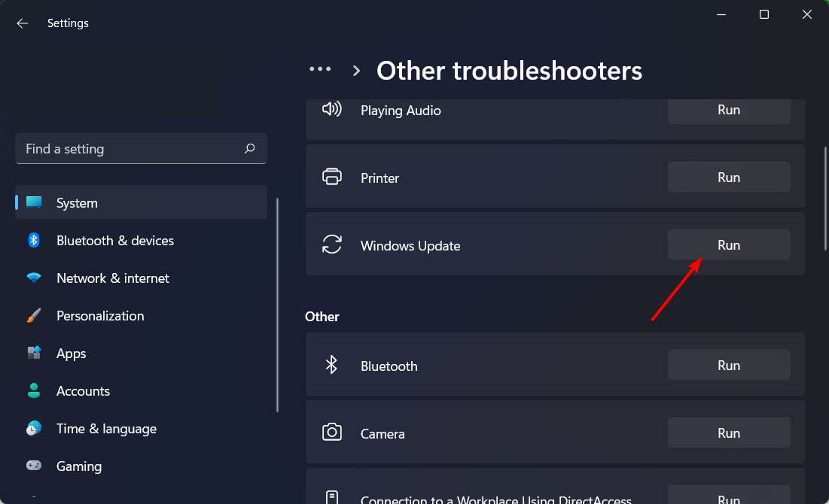The height and width of the screenshot is (504, 829).
Task: Maximize the Settings window
Action: [x=764, y=15]
